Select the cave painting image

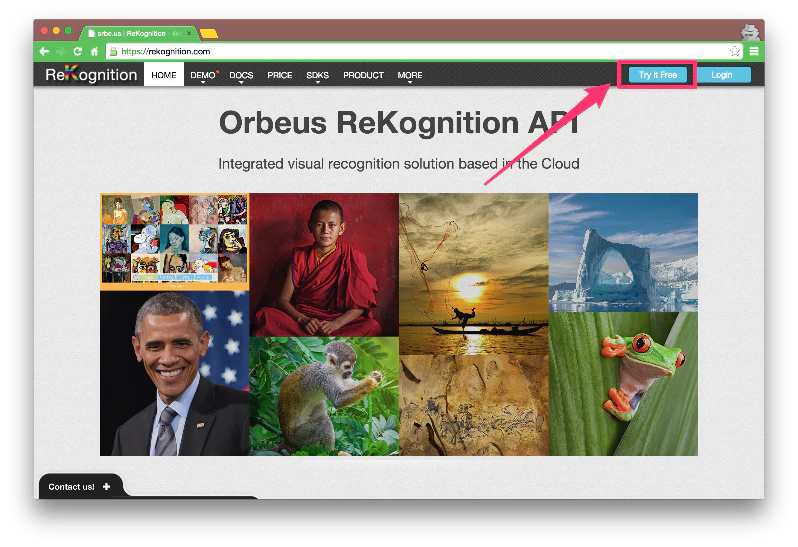coord(474,405)
